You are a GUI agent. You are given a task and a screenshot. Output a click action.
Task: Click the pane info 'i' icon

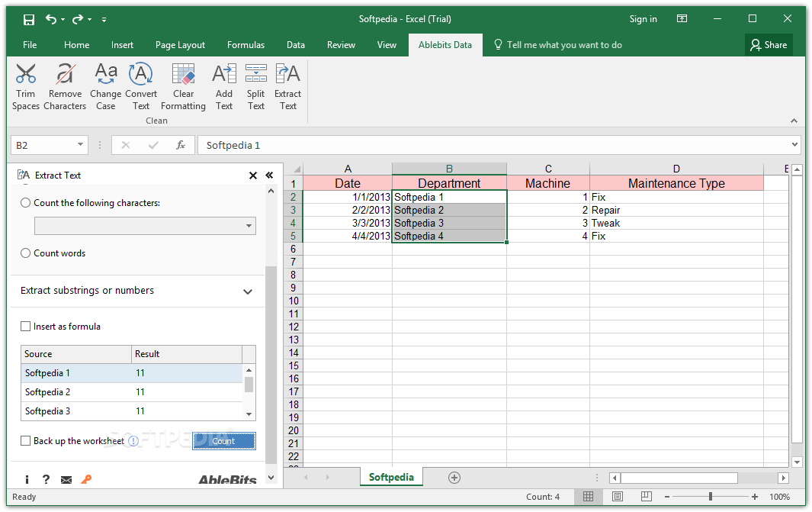pyautogui.click(x=27, y=480)
